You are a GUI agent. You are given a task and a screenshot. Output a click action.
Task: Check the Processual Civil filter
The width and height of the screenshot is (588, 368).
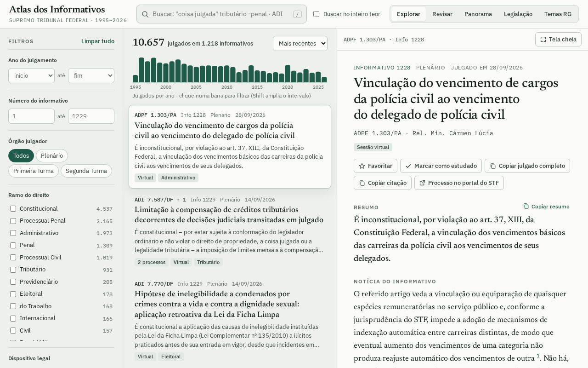(x=13, y=258)
